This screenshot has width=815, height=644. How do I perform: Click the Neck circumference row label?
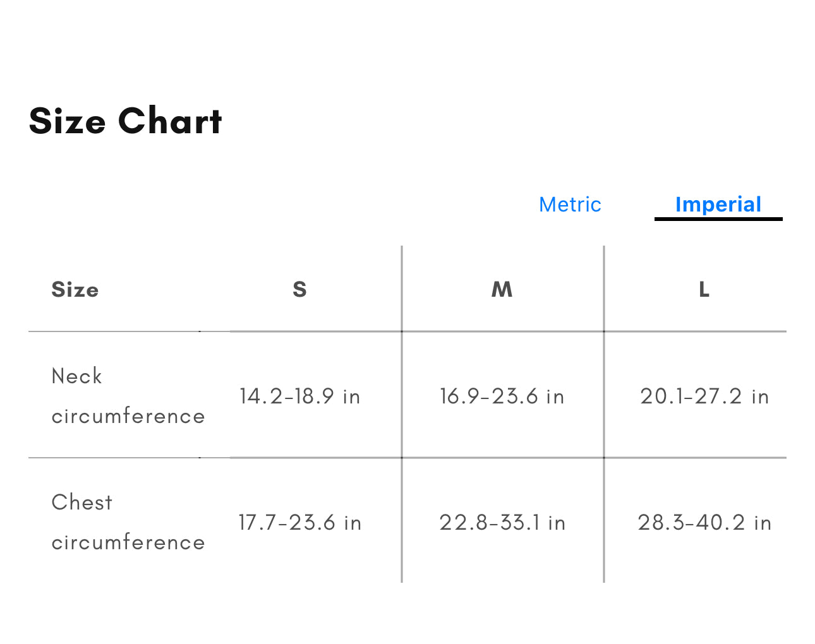click(128, 396)
